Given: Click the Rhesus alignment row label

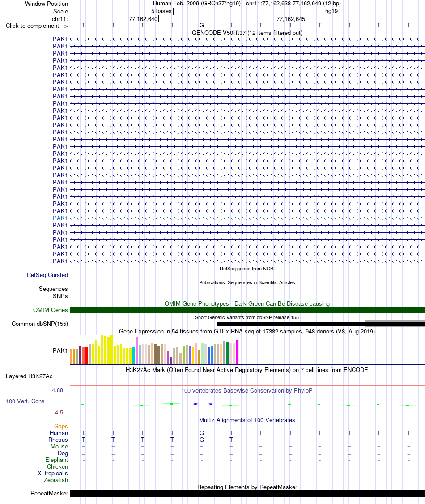Looking at the screenshot, I should 58,440.
